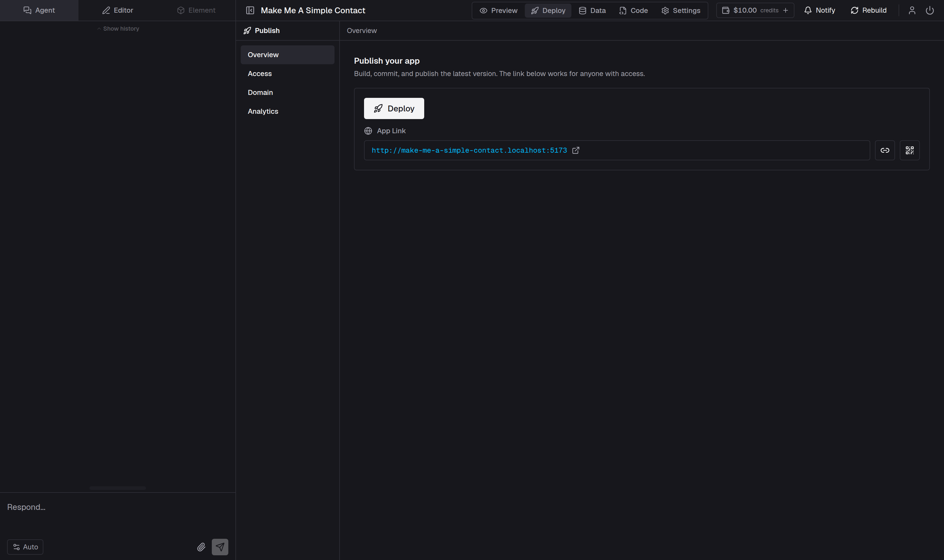Open Notify bell notifications

tap(820, 10)
